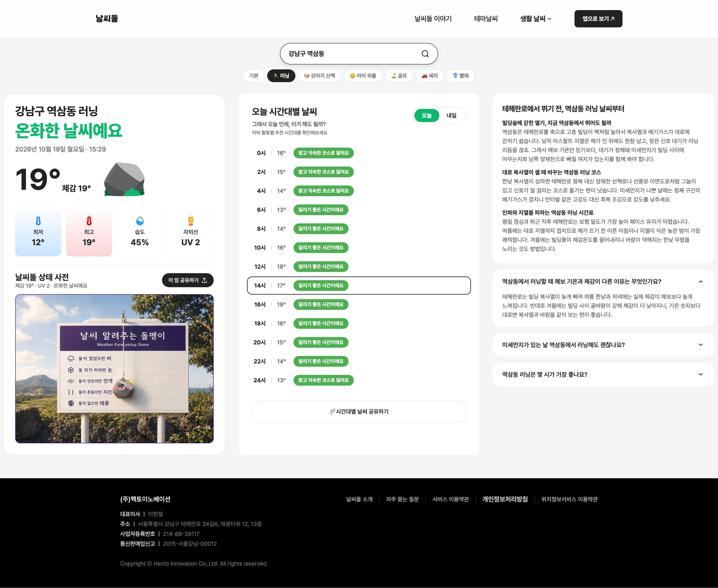Expand the 몇 시가 가장 좋나요 FAQ
The image size is (718, 588).
coord(603,374)
